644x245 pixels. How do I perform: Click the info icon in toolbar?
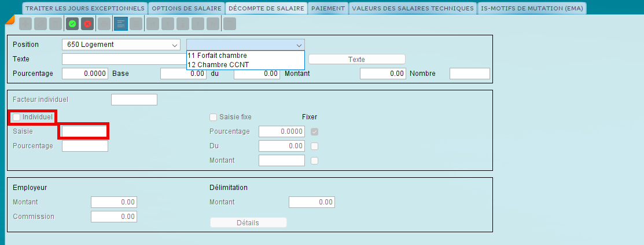point(183,24)
